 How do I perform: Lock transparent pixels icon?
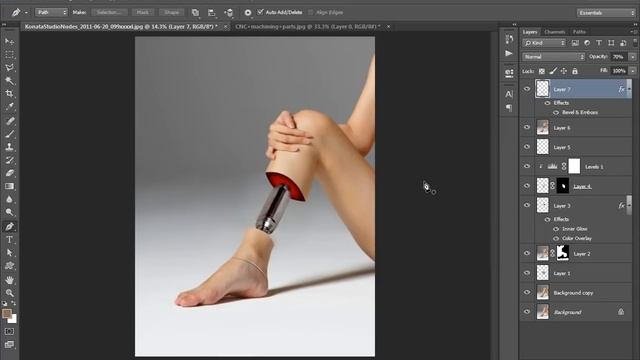(542, 71)
